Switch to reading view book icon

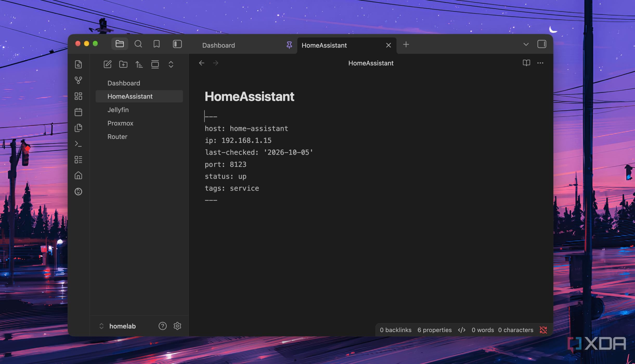(526, 63)
